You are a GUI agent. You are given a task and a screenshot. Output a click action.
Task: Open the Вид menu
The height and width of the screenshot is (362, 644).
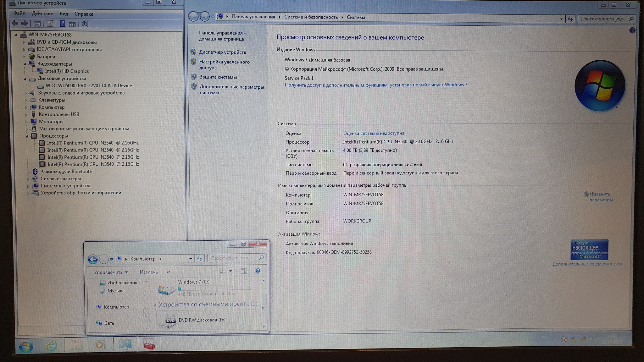pyautogui.click(x=64, y=14)
